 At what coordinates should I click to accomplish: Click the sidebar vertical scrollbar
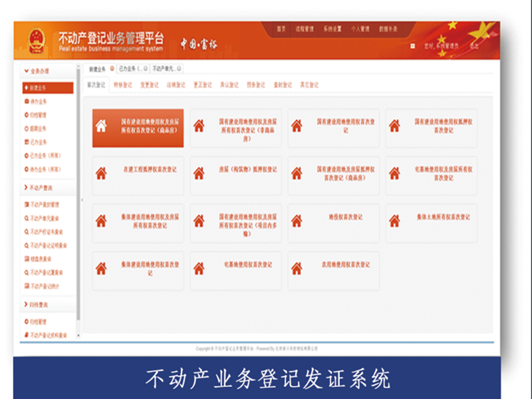click(x=78, y=199)
